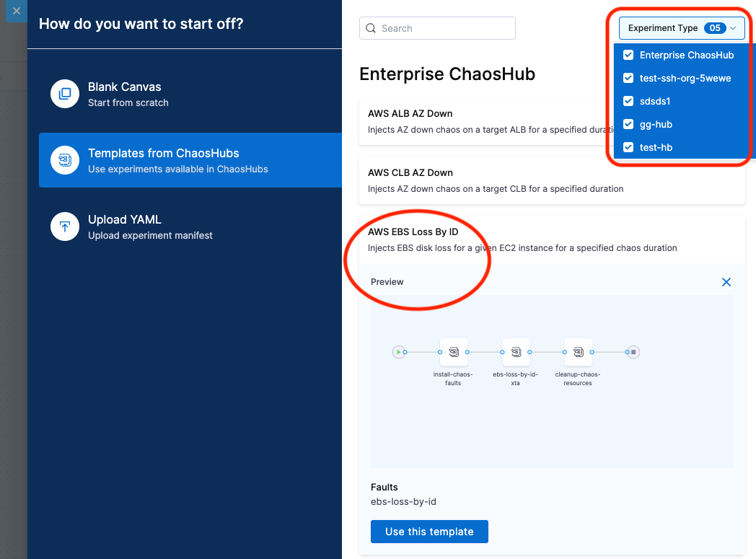Click the Blank Canvas icon
This screenshot has width=756, height=559.
tap(65, 94)
